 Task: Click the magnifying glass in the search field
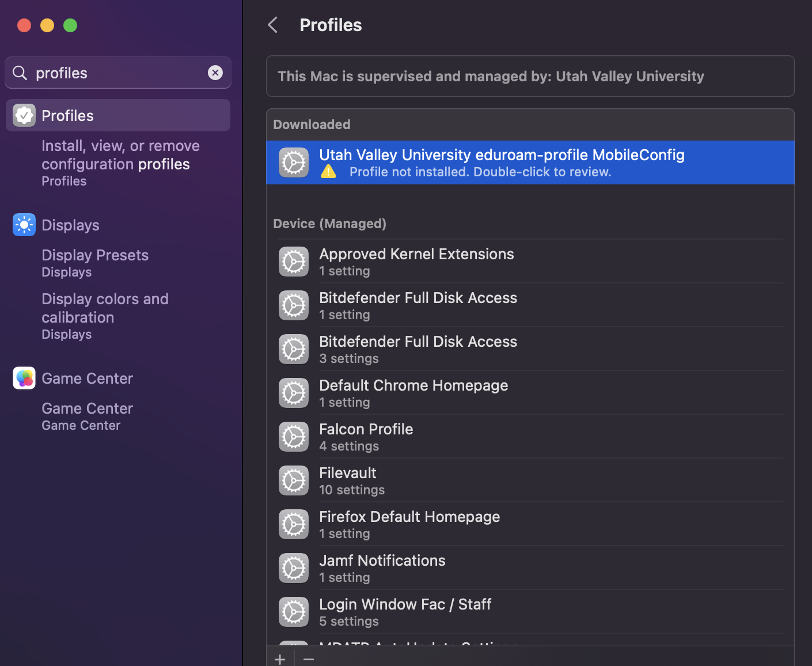[19, 73]
